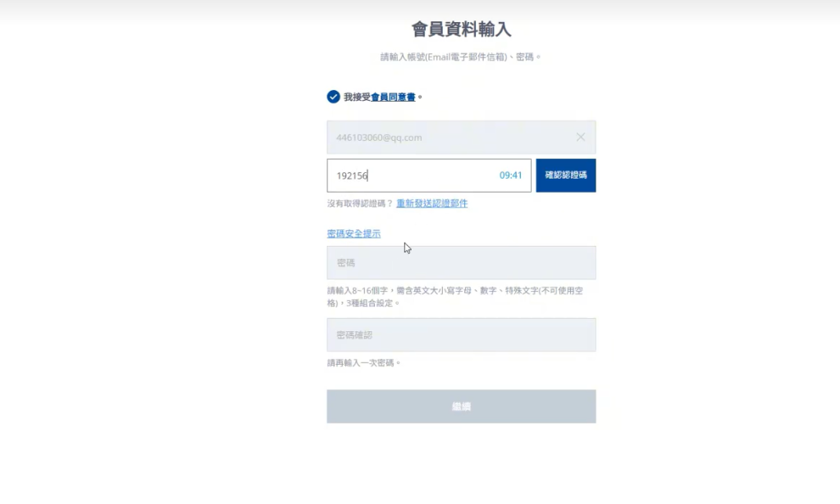The height and width of the screenshot is (504, 840).
Task: Toggle the 我接受會員同意書 agreement checkbox
Action: (x=334, y=97)
